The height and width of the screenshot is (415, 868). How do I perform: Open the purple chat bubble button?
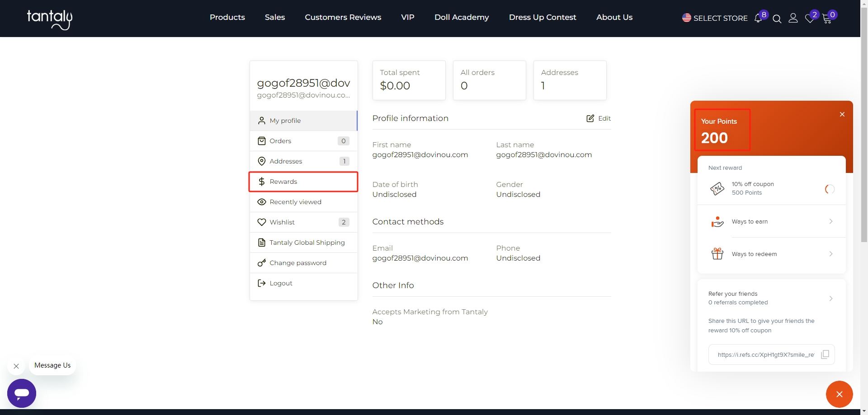pyautogui.click(x=22, y=393)
